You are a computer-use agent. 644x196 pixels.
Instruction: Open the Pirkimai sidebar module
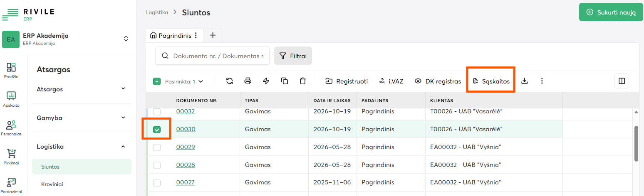click(11, 157)
